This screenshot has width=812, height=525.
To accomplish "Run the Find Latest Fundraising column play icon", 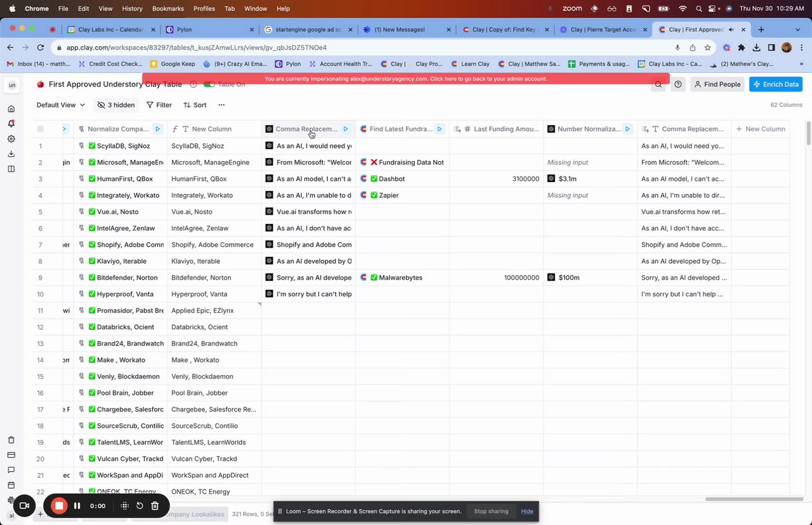I will click(x=440, y=129).
